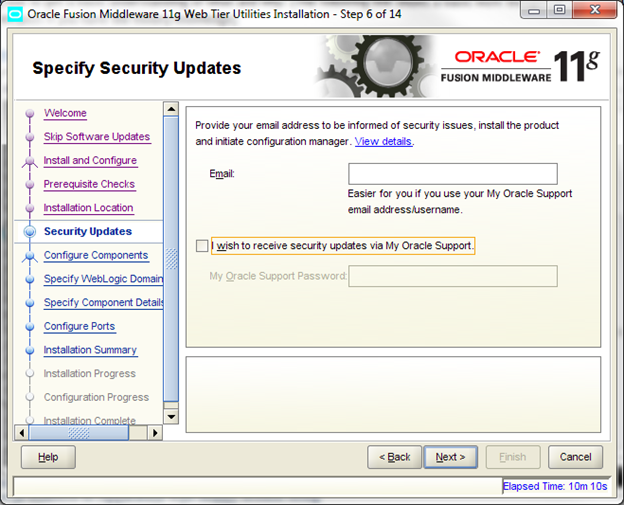The image size is (624, 505).
Task: Open the Skip Software Updates step
Action: click(x=96, y=137)
